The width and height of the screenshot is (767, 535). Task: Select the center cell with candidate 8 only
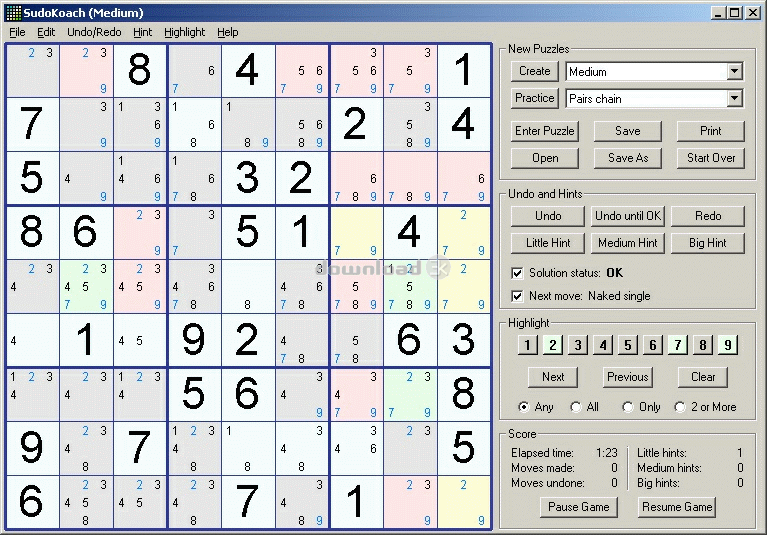point(248,287)
